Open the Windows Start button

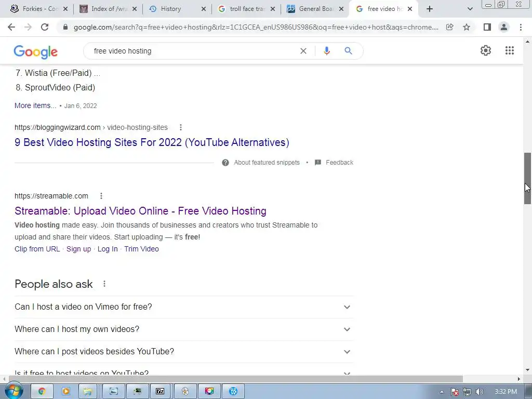[14, 391]
